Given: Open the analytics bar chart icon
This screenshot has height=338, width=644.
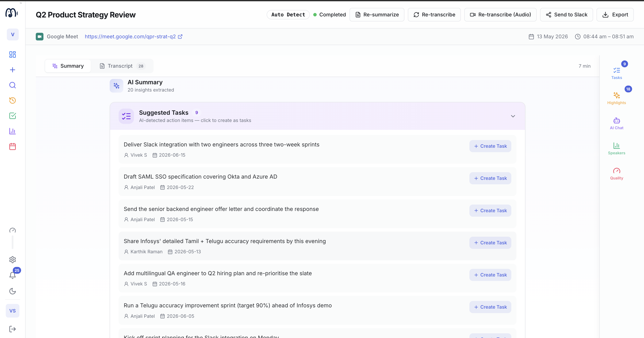Looking at the screenshot, I should 13,131.
